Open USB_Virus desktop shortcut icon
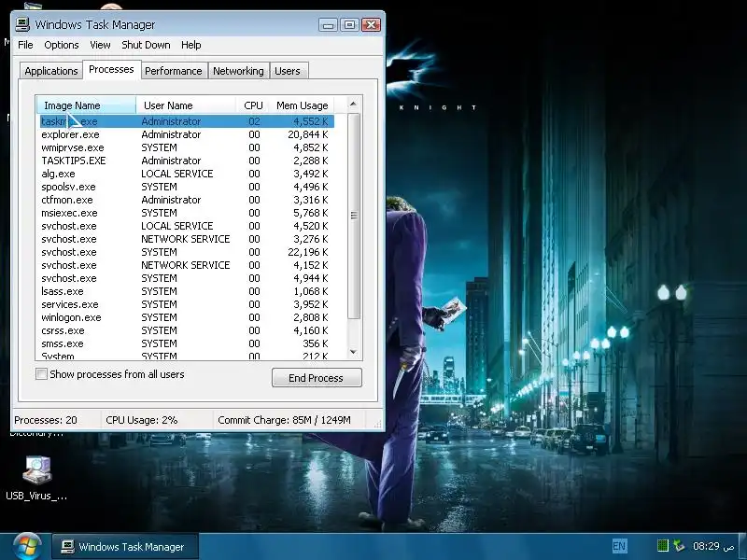747x560 pixels. point(36,478)
